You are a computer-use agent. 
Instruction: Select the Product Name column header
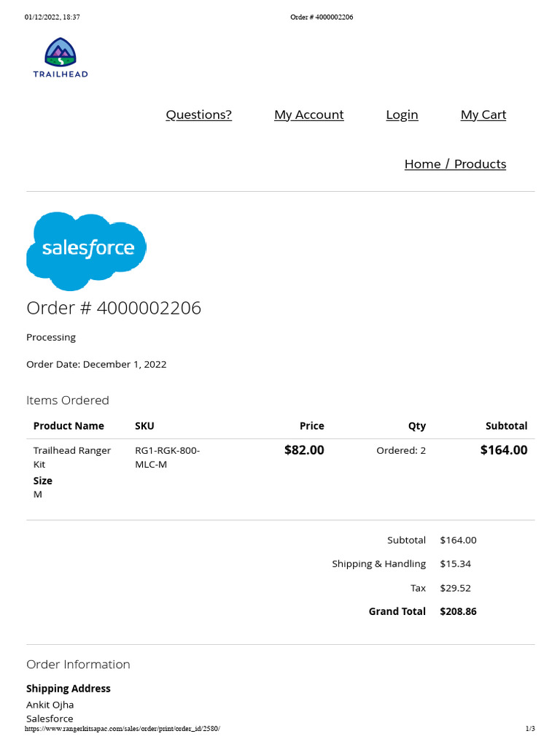tap(69, 426)
